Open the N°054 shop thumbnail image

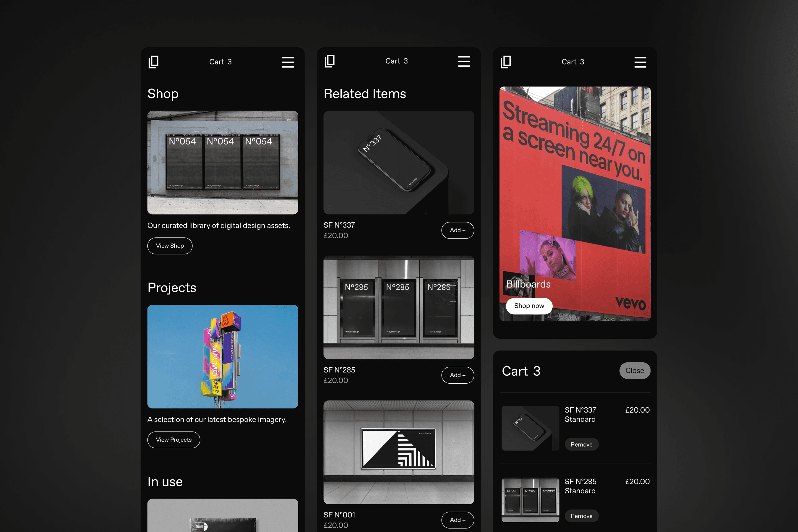point(223,162)
